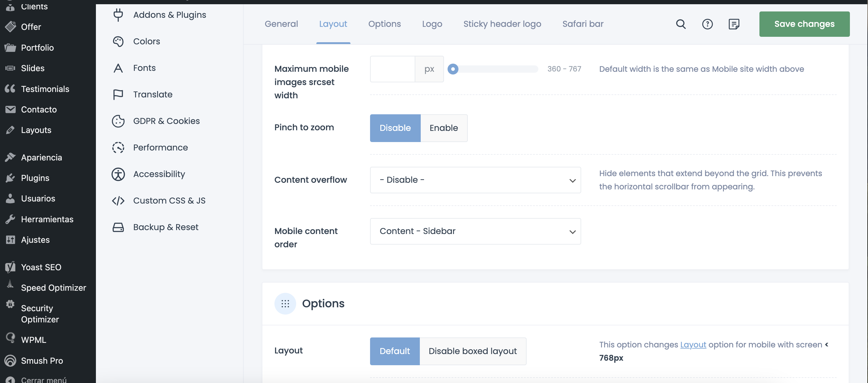The width and height of the screenshot is (868, 383).
Task: Click the Options section grid icon
Action: (x=285, y=303)
